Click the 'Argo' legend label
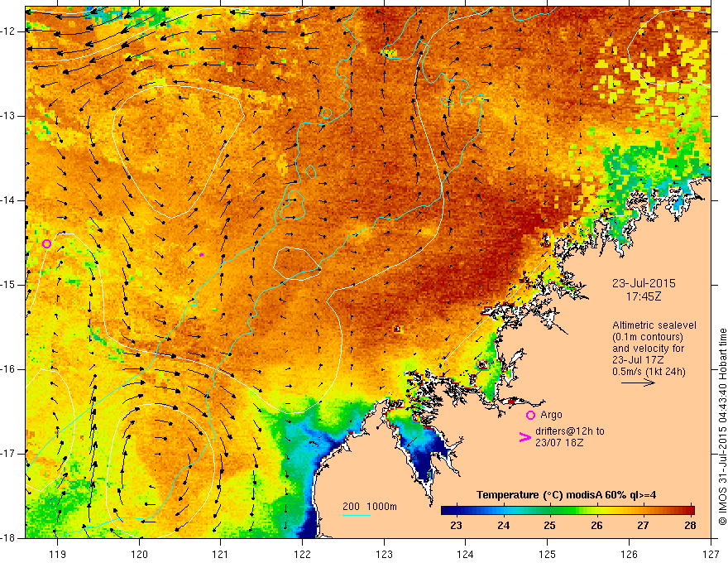Screen dimensions: 728x563 551,415
